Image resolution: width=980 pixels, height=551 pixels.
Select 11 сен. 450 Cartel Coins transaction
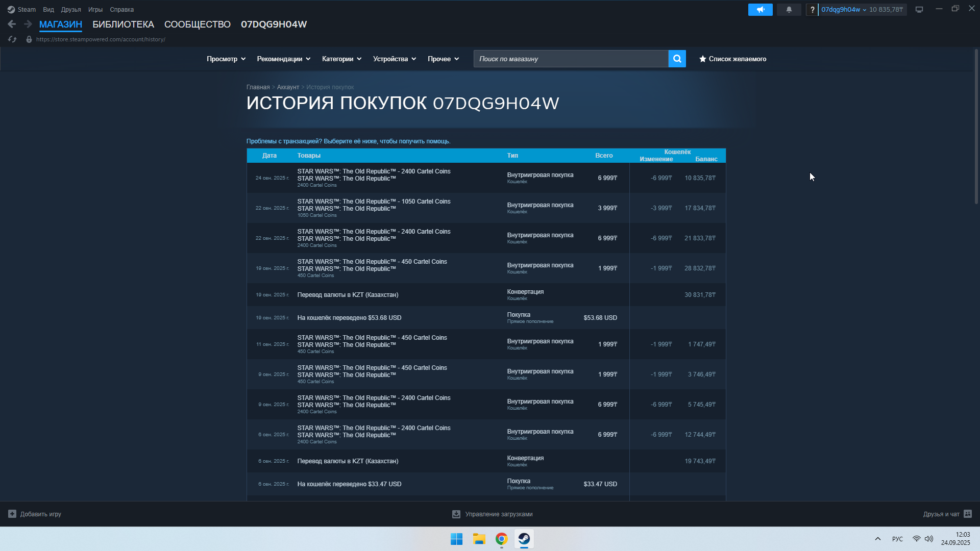486,344
